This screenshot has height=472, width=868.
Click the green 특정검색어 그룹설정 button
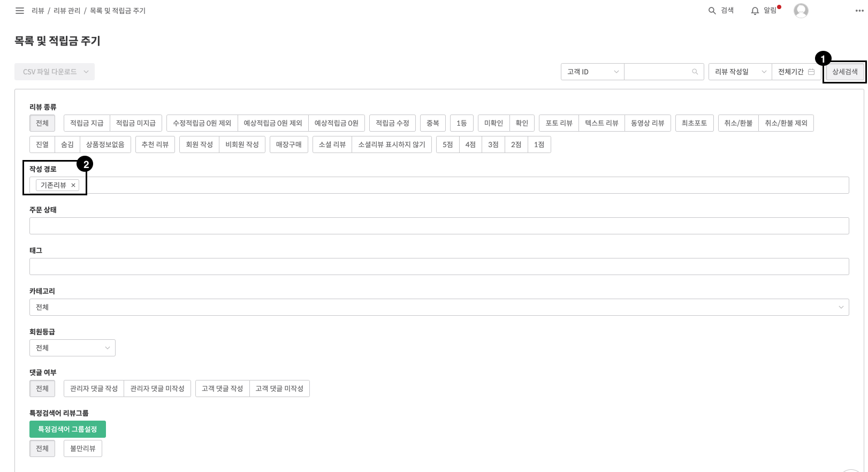pyautogui.click(x=67, y=429)
